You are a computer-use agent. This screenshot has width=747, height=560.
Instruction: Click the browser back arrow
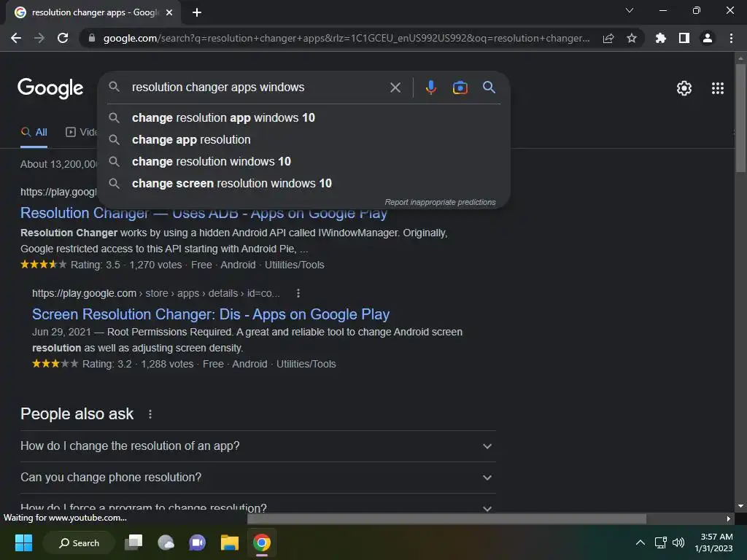(16, 38)
